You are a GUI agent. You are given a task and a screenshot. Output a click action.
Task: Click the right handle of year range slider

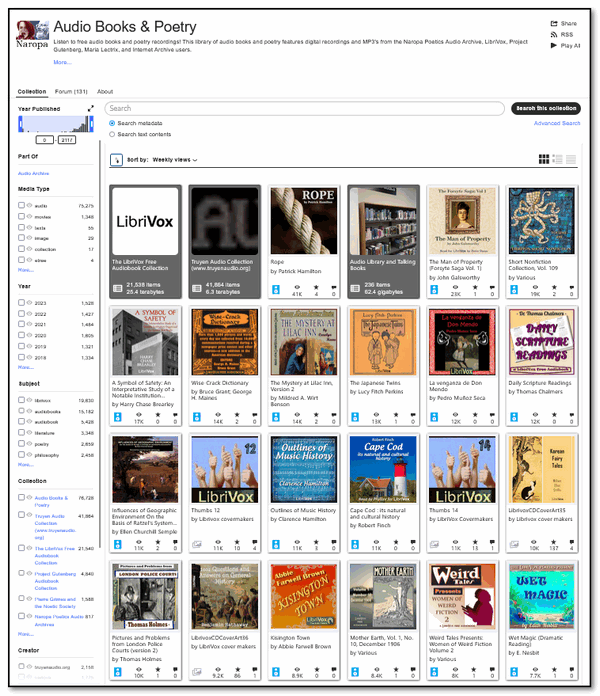(91, 124)
